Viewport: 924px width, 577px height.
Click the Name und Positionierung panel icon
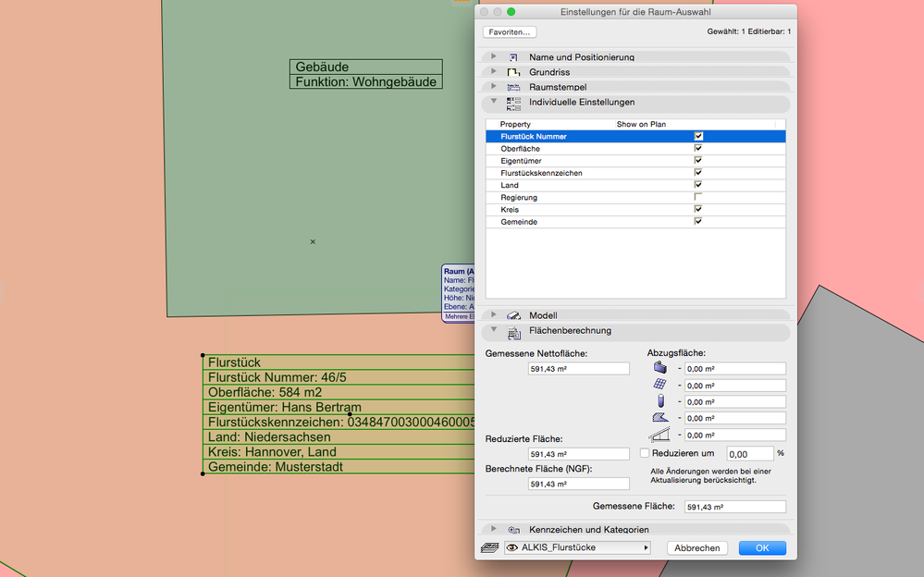click(x=513, y=57)
